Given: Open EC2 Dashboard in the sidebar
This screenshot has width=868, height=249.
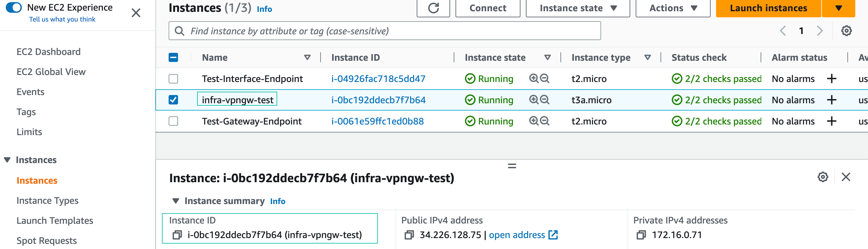Looking at the screenshot, I should click(x=49, y=52).
